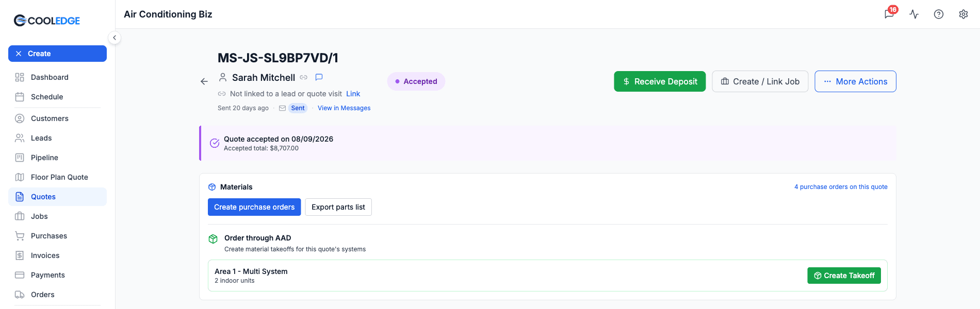The height and width of the screenshot is (309, 980).
Task: Click the link icon beside Sarah Mitchell
Action: click(x=304, y=77)
